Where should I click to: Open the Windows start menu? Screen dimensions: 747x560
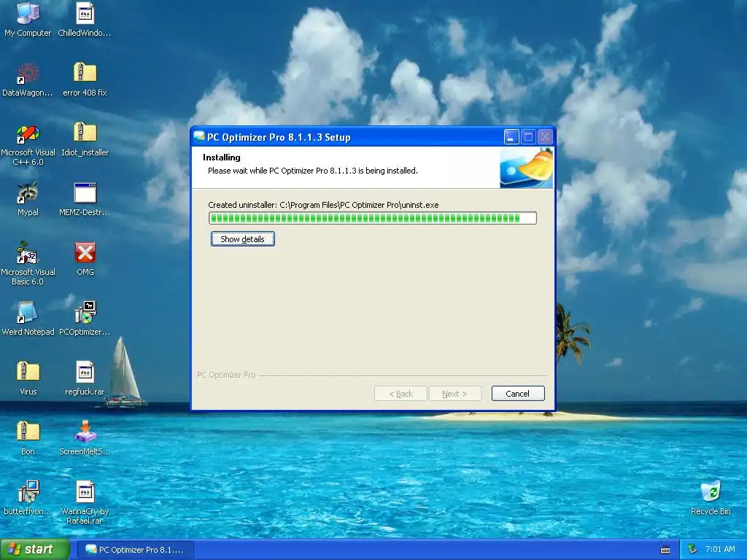tap(35, 550)
